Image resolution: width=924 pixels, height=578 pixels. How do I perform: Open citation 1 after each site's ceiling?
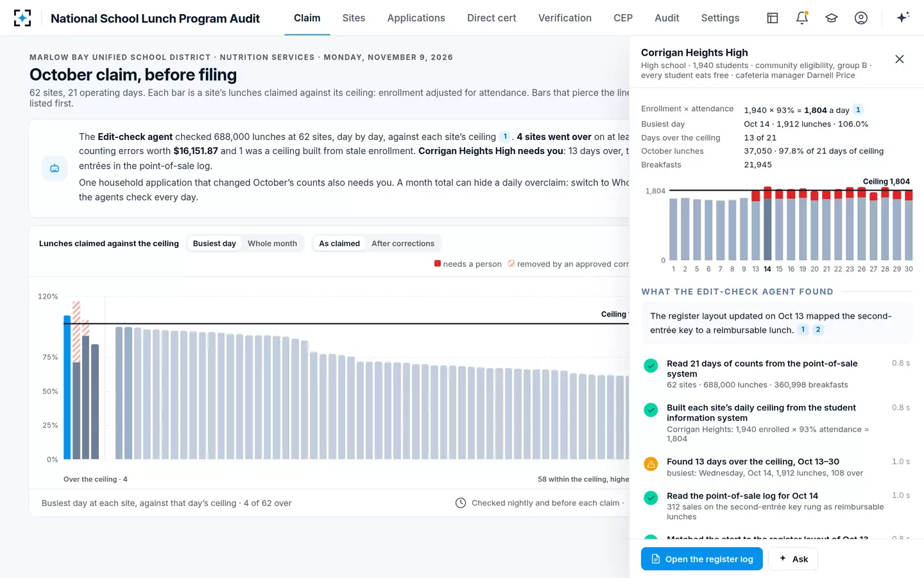coord(505,136)
